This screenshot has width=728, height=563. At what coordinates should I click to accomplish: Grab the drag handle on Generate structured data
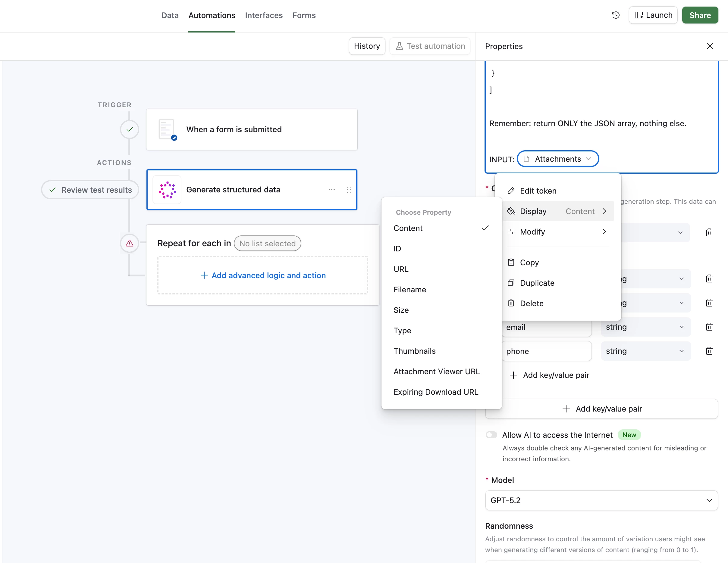(x=349, y=190)
